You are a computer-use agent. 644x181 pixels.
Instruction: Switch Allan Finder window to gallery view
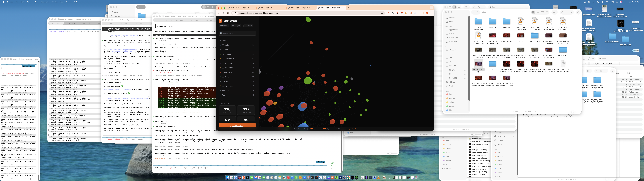pos(547,12)
